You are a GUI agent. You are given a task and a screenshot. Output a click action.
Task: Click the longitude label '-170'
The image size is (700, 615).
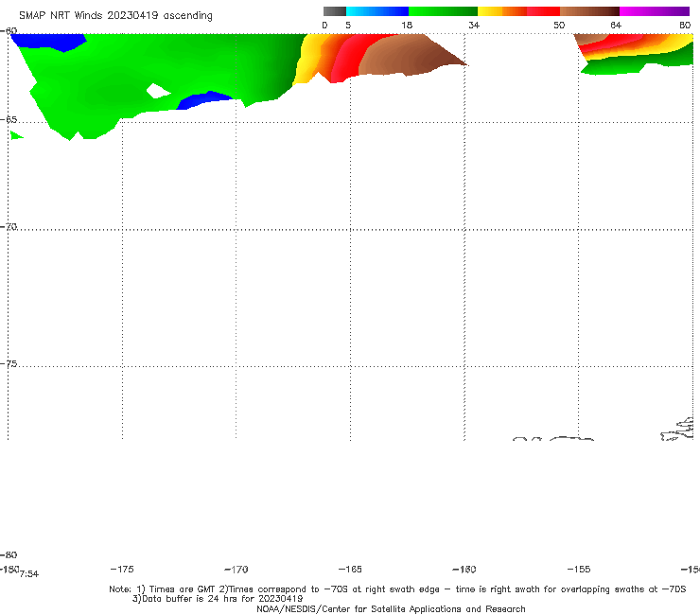[236, 569]
